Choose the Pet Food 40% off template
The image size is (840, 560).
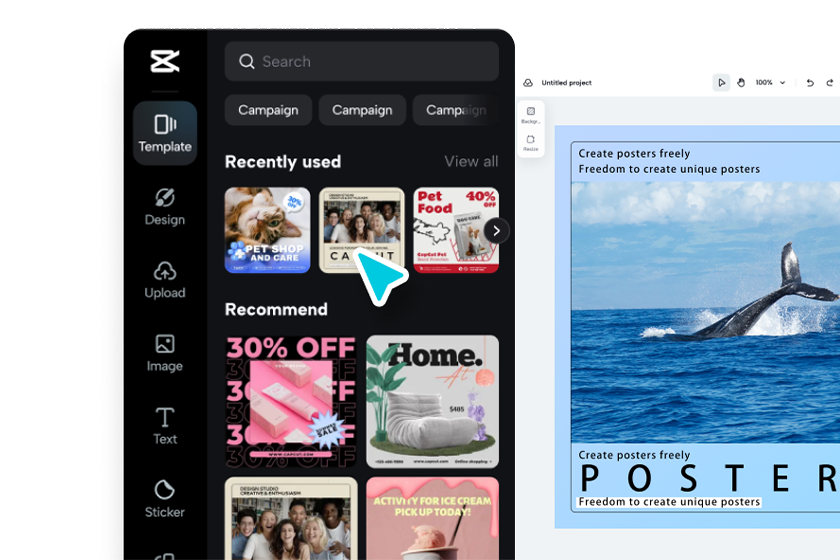(456, 230)
